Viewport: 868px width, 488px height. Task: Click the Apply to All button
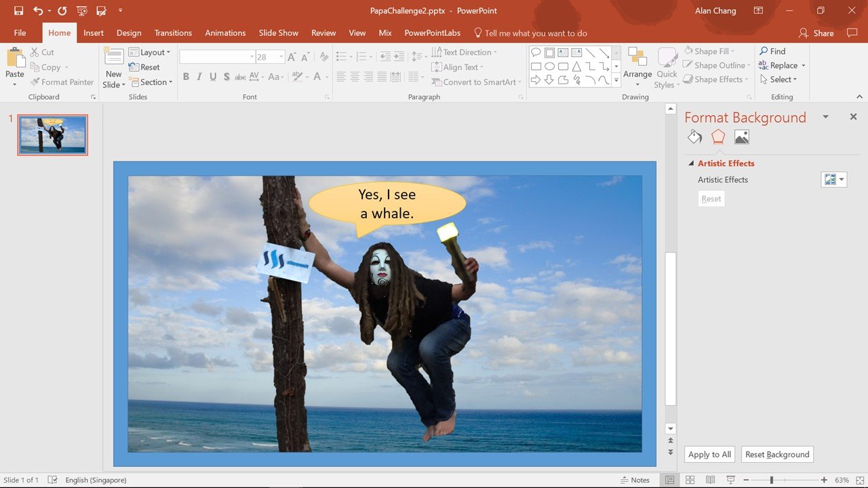[x=709, y=454]
